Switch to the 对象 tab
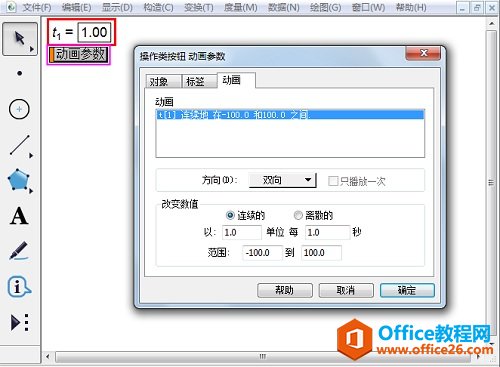 163,81
